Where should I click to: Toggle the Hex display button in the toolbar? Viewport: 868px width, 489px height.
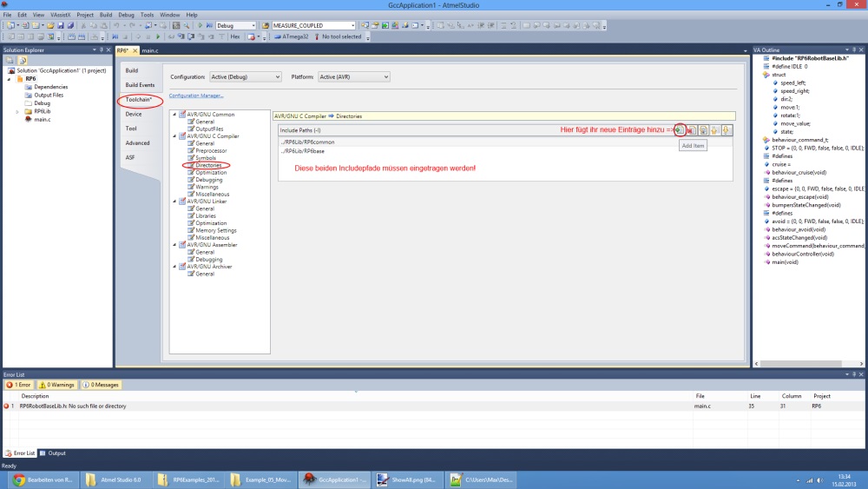234,37
